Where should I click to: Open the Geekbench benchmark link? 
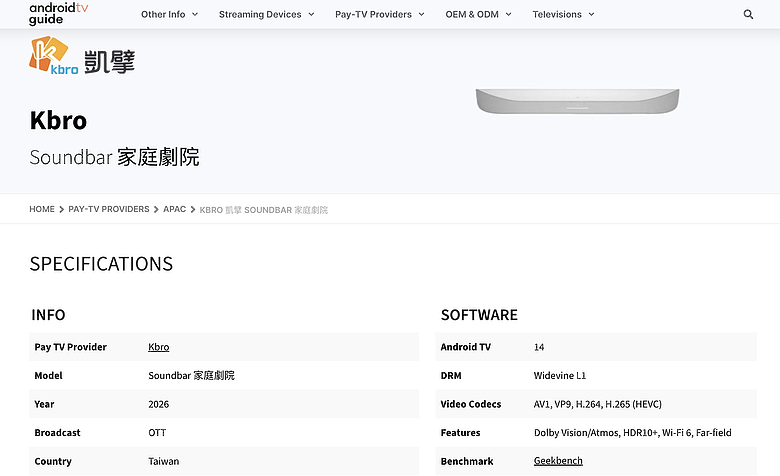click(558, 461)
